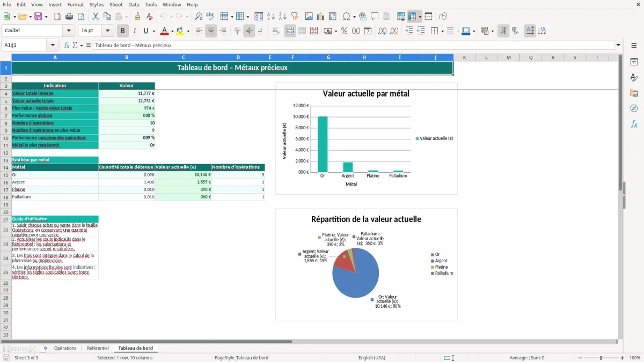Click the Sort Ascending icon
The image size is (644, 362).
pos(270,17)
